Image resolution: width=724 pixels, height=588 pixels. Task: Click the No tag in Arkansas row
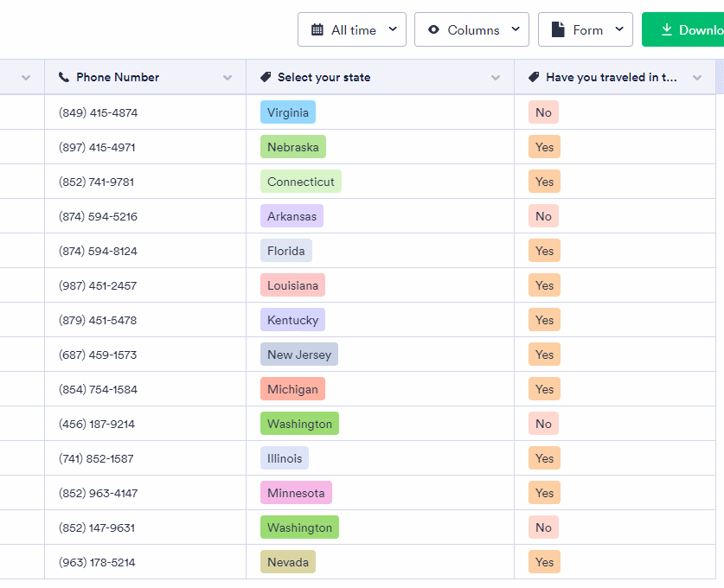point(543,216)
